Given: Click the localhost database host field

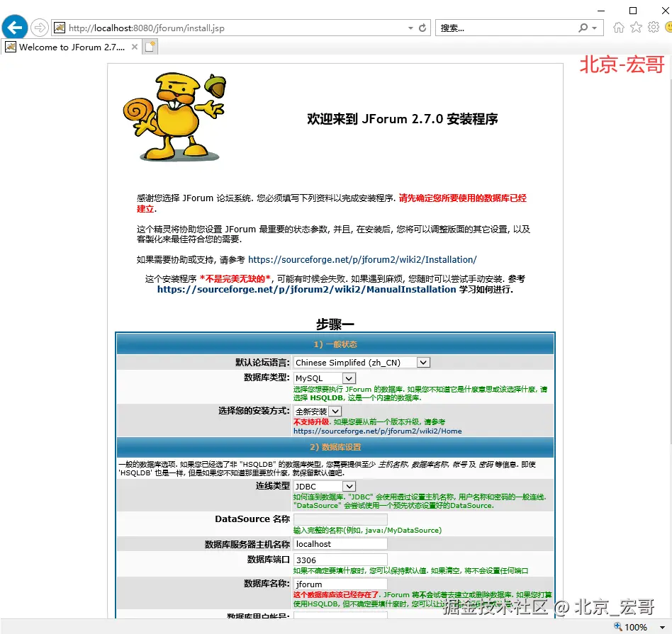Looking at the screenshot, I should click(340, 544).
